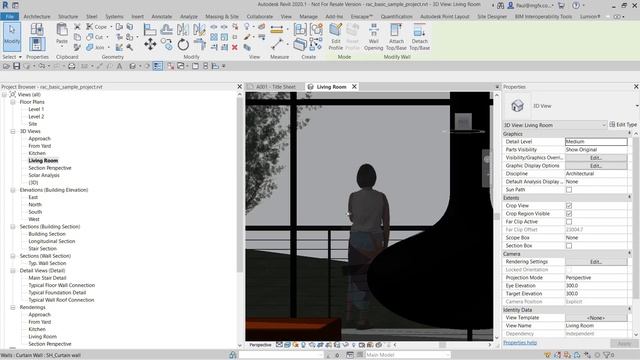Enable the Far Clip Active checkbox

tap(569, 222)
